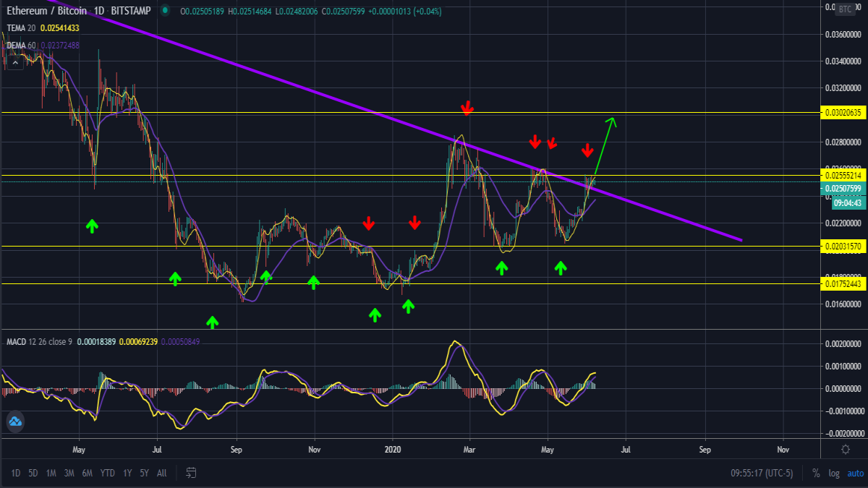
Task: Set range to YTD
Action: (x=108, y=473)
